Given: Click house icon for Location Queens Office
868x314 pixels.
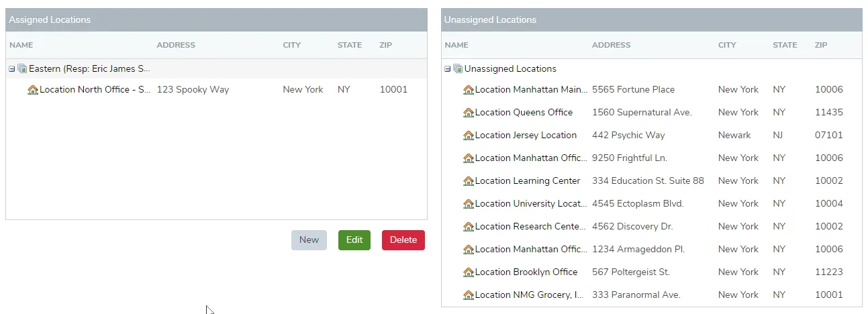Looking at the screenshot, I should 469,113.
